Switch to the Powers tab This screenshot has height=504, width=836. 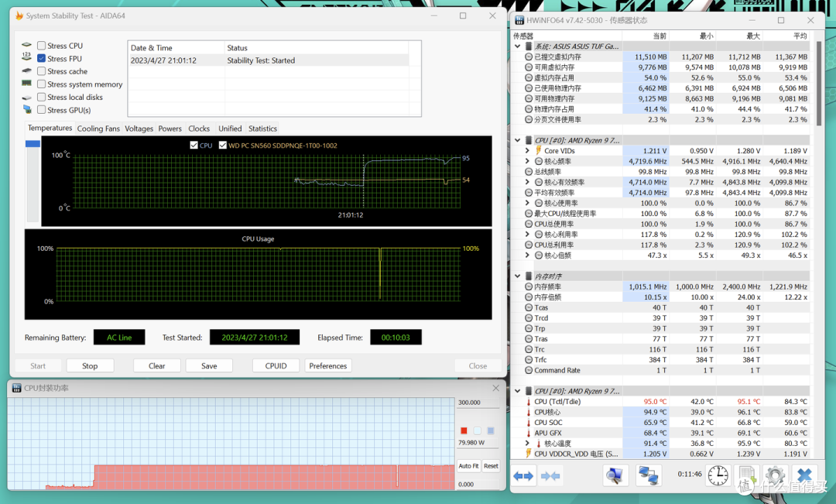tap(170, 129)
